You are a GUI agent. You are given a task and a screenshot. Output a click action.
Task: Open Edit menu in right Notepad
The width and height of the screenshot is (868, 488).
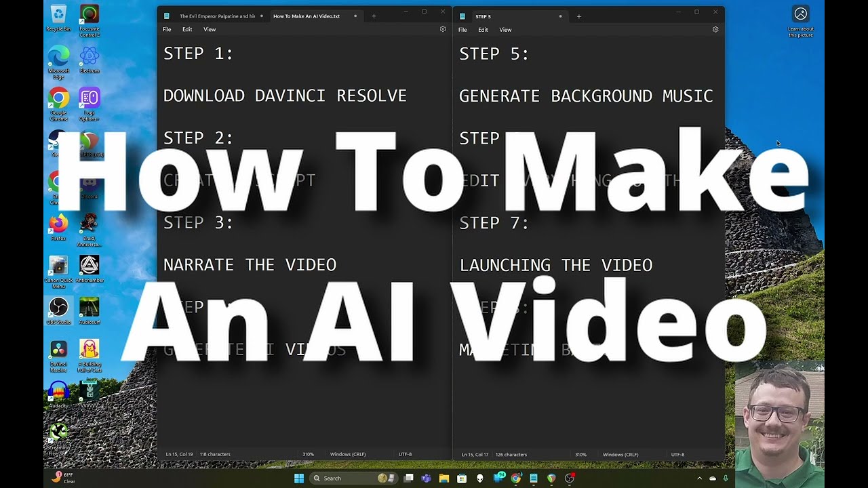(483, 29)
